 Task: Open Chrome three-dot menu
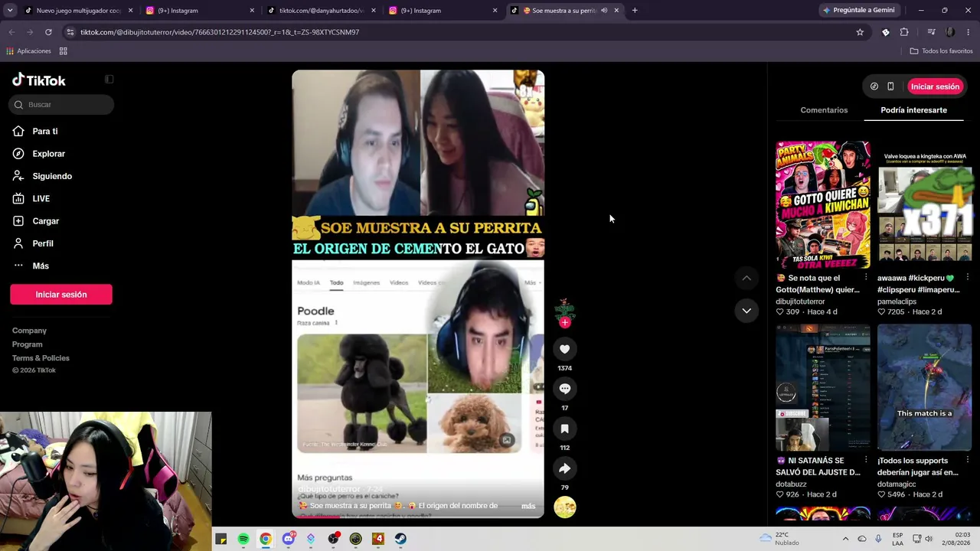click(969, 32)
